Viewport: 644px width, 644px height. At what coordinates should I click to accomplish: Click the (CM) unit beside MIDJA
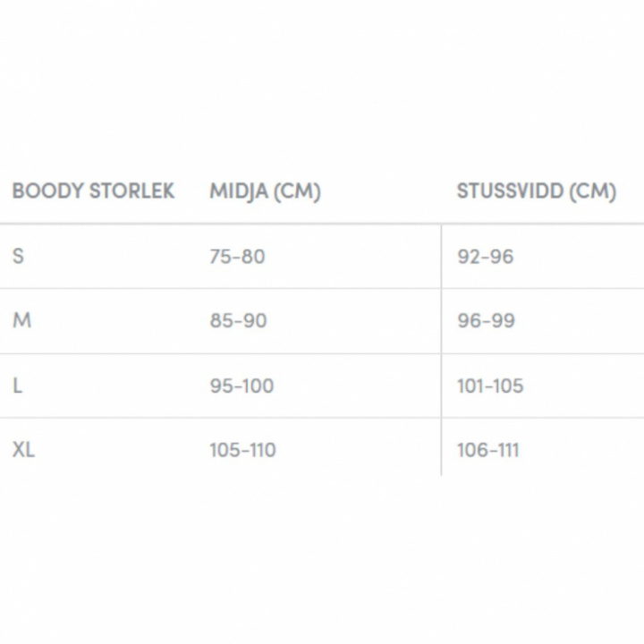pos(296,191)
